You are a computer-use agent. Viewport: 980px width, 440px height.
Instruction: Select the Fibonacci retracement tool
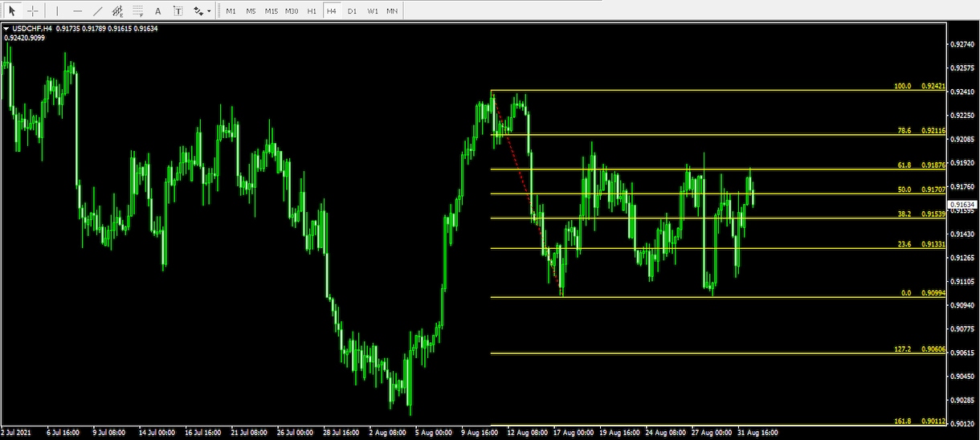137,11
